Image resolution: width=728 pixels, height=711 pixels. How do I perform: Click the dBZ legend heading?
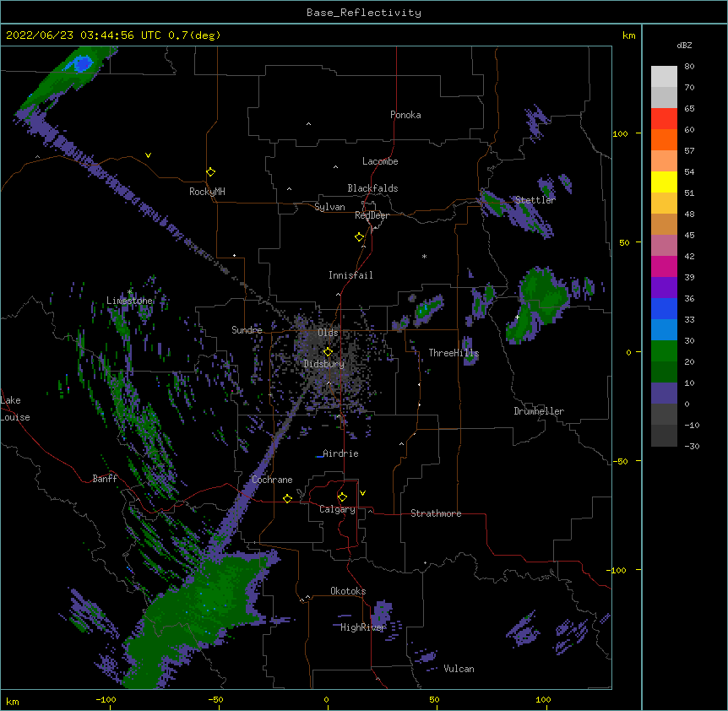[x=684, y=45]
